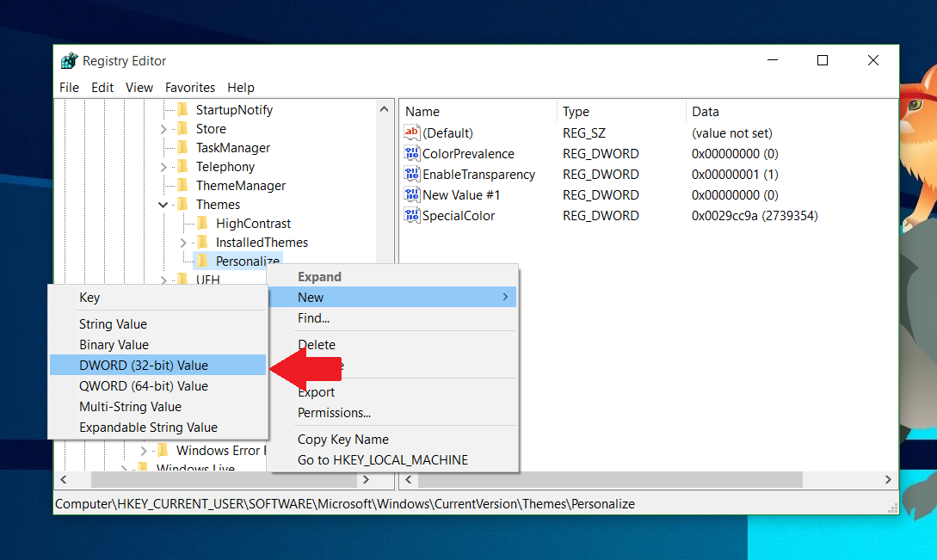
Task: Click the ColorPrevalence DWORD icon
Action: (412, 153)
